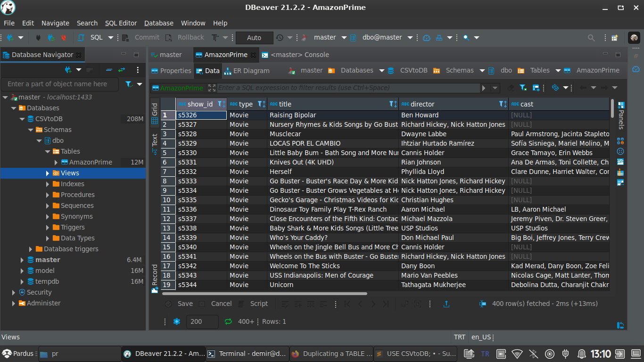Click the Commit toolbar button
644x362 pixels.
[x=141, y=38]
